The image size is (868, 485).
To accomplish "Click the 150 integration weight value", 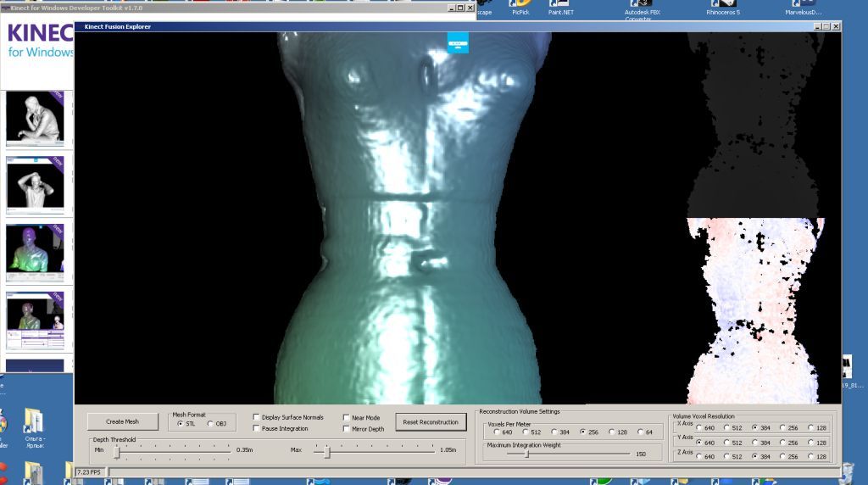I will coord(641,454).
